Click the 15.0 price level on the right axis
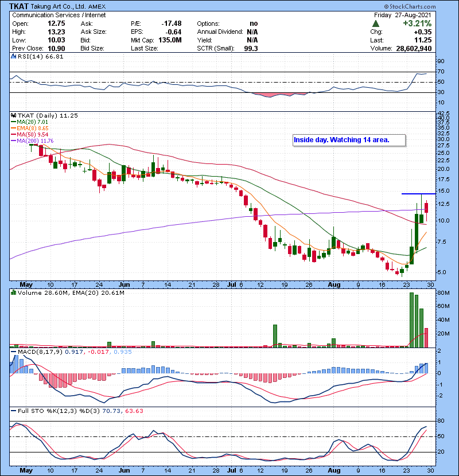This screenshot has width=459, height=476. pyautogui.click(x=443, y=191)
